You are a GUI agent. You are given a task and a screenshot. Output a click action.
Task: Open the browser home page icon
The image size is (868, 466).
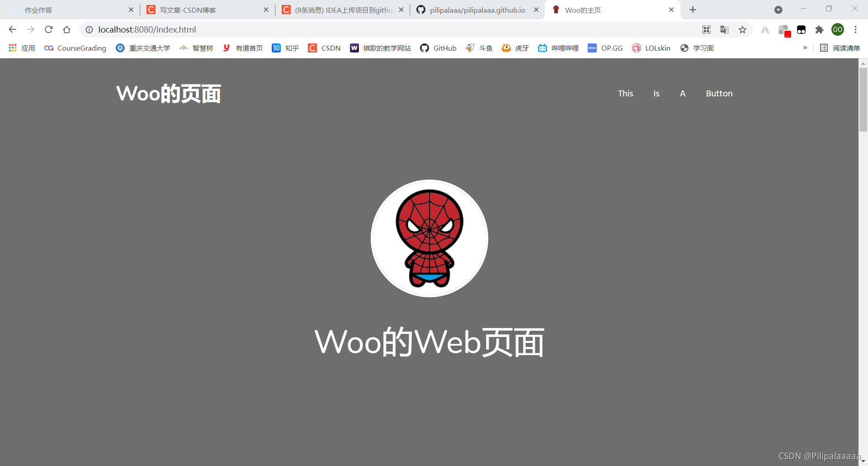[x=66, y=29]
